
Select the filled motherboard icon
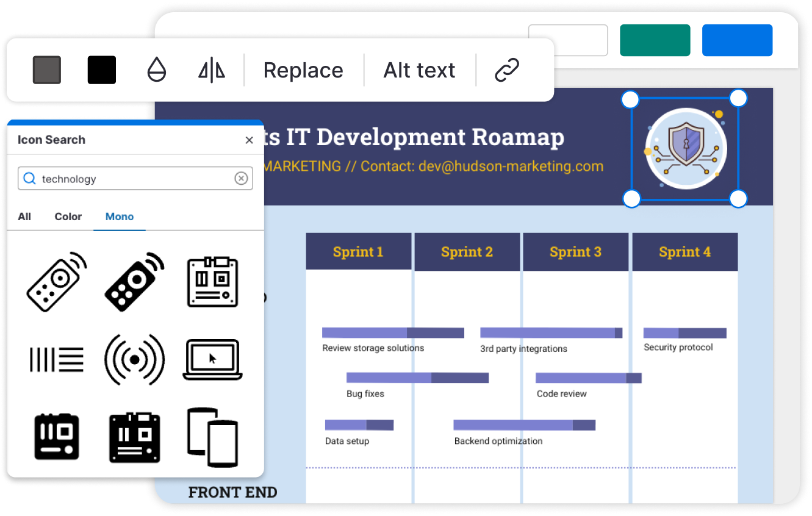[134, 437]
